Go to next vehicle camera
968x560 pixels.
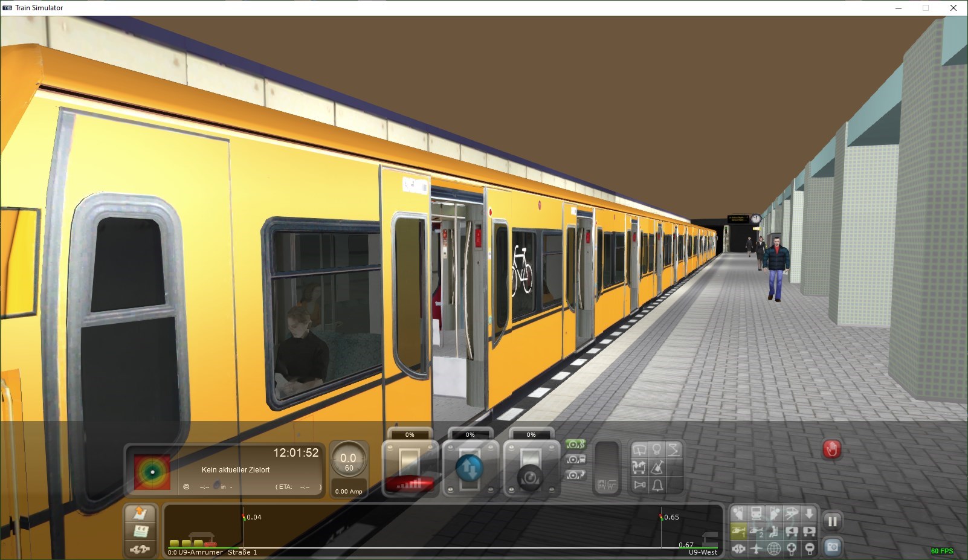pos(808,532)
